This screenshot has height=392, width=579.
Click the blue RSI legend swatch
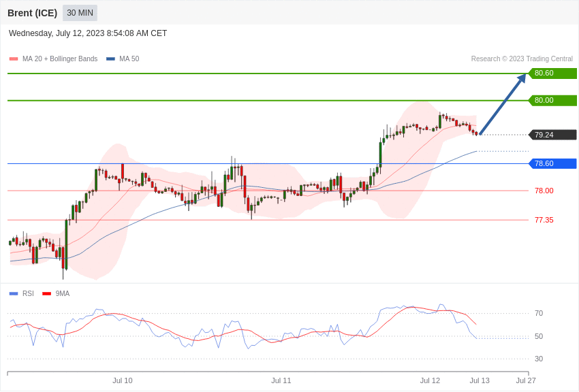click(x=14, y=293)
